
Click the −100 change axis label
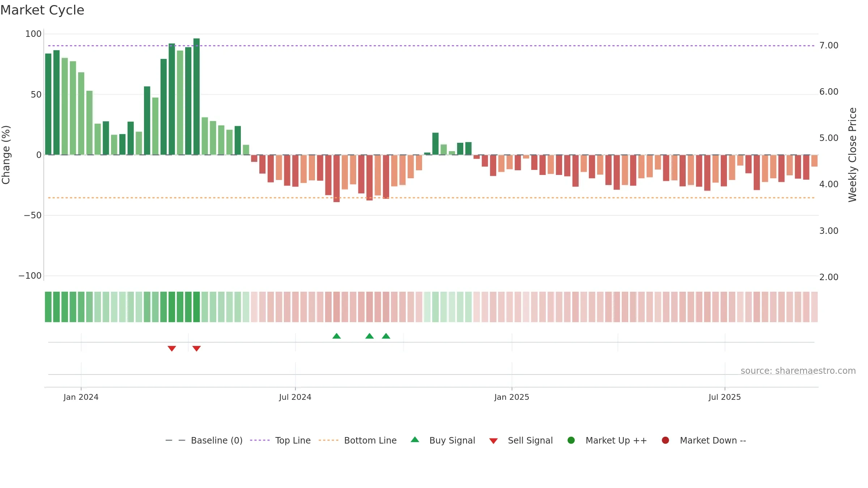pyautogui.click(x=30, y=276)
